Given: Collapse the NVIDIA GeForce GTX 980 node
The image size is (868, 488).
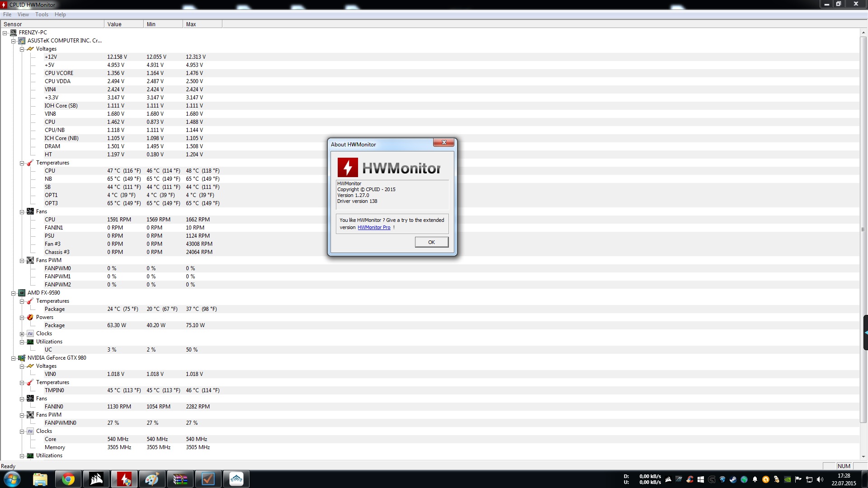Looking at the screenshot, I should tap(14, 358).
